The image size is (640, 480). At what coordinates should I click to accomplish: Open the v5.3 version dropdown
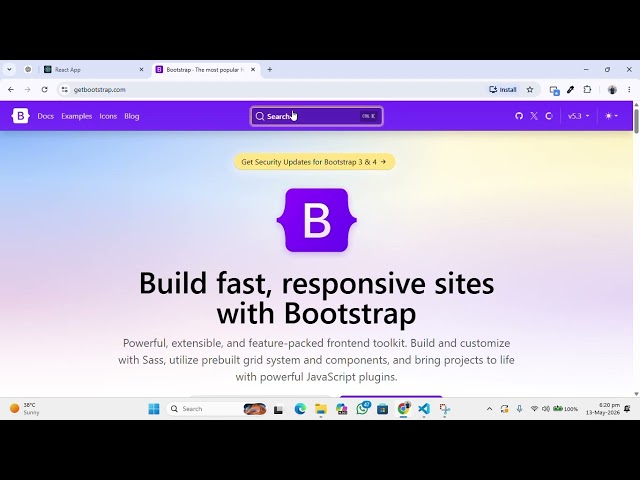[578, 116]
